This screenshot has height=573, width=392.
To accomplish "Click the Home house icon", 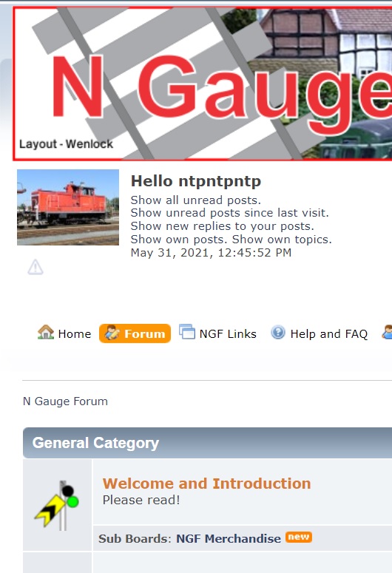I will 46,332.
